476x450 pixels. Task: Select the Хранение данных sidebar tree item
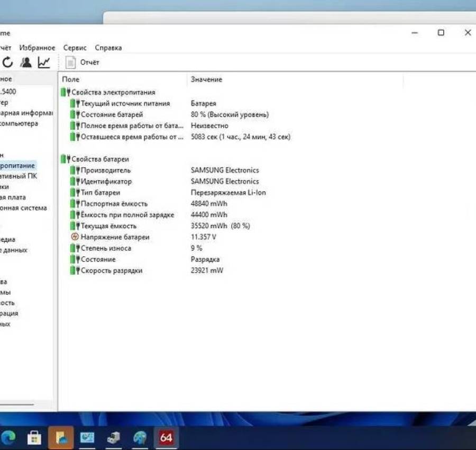(13, 250)
